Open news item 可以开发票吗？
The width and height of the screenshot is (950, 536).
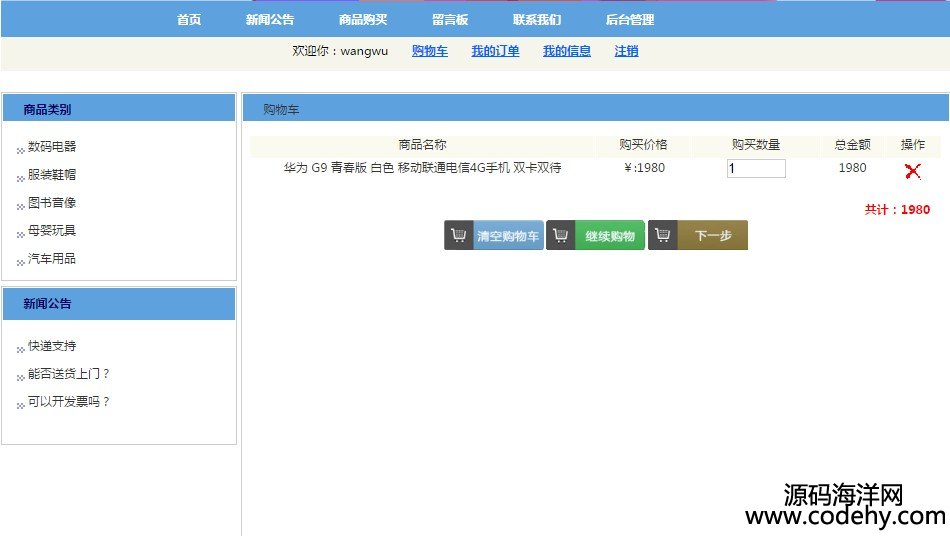click(x=68, y=402)
